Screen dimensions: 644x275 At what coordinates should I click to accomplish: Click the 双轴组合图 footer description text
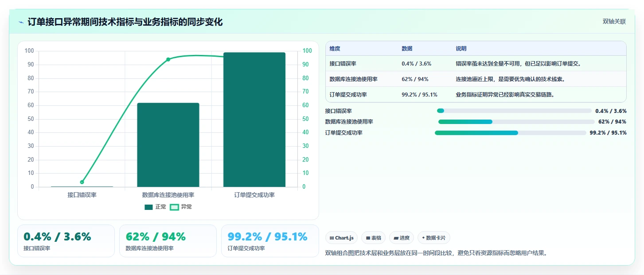437,253
